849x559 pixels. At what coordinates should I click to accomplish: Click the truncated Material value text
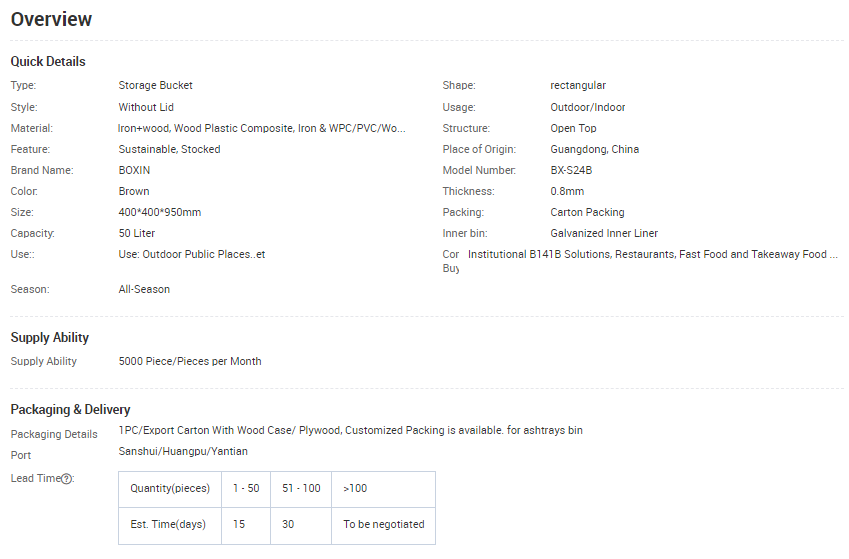(x=261, y=128)
